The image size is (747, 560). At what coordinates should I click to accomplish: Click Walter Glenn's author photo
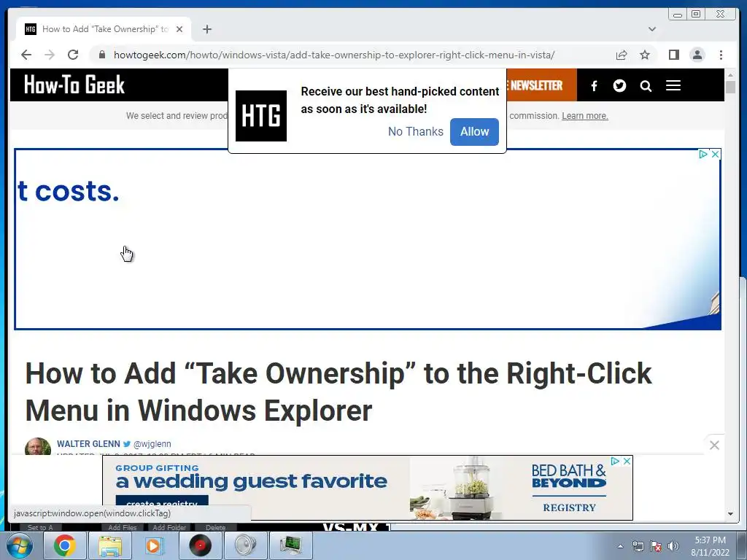point(38,447)
